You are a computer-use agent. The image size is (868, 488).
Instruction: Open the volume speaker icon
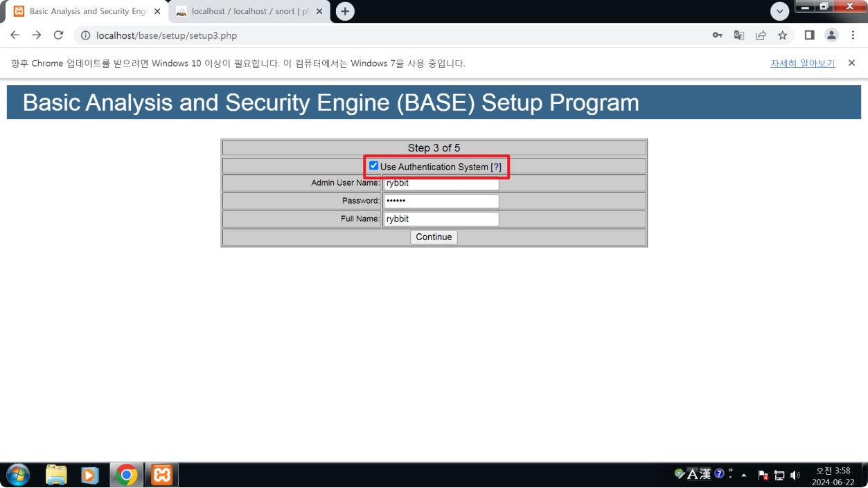coord(795,476)
